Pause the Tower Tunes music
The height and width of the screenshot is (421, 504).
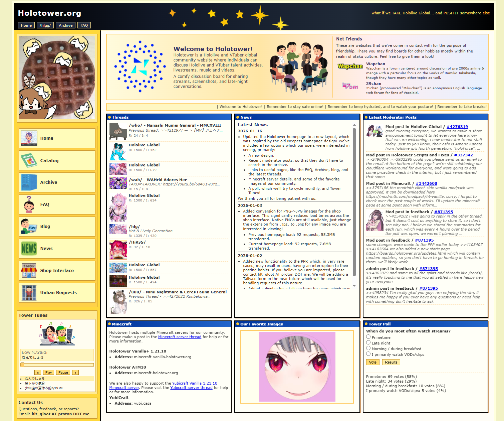(x=63, y=373)
